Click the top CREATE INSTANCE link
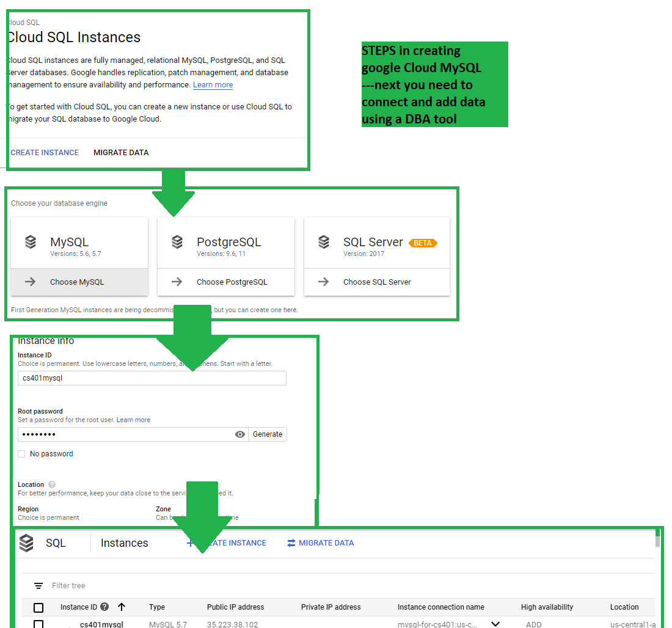The height and width of the screenshot is (628, 672). [45, 153]
